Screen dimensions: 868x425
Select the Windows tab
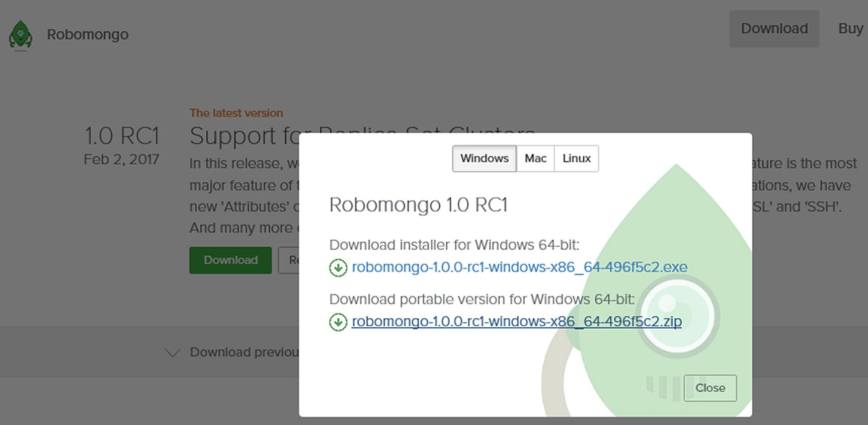tap(484, 159)
